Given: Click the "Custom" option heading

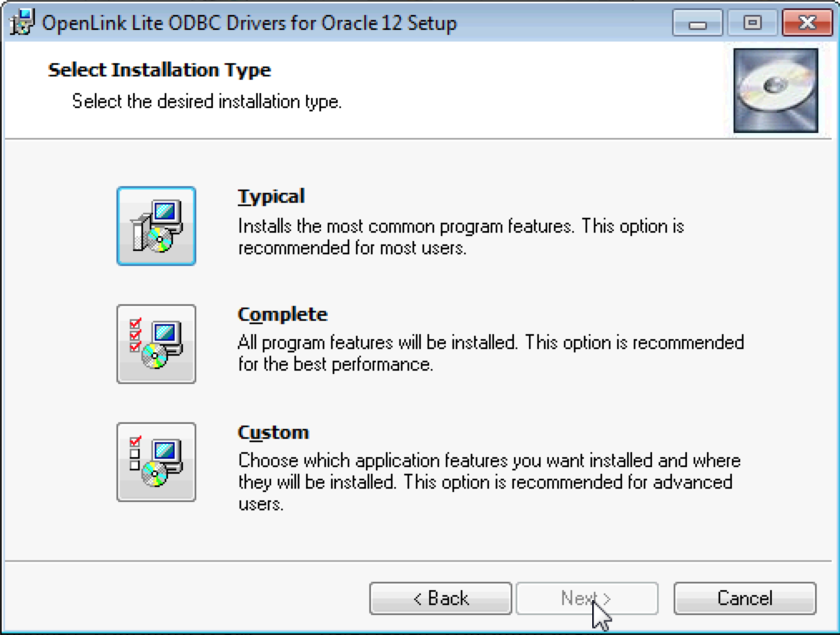Looking at the screenshot, I should [274, 432].
